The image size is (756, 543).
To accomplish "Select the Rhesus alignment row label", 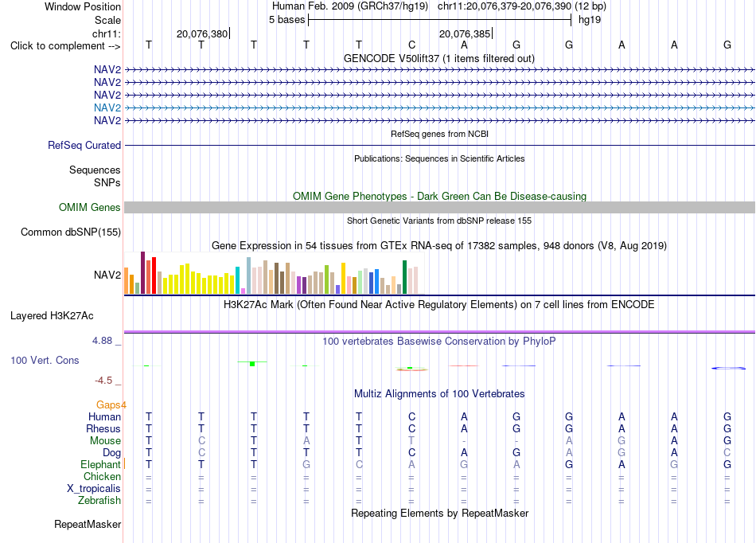I will coord(103,428).
